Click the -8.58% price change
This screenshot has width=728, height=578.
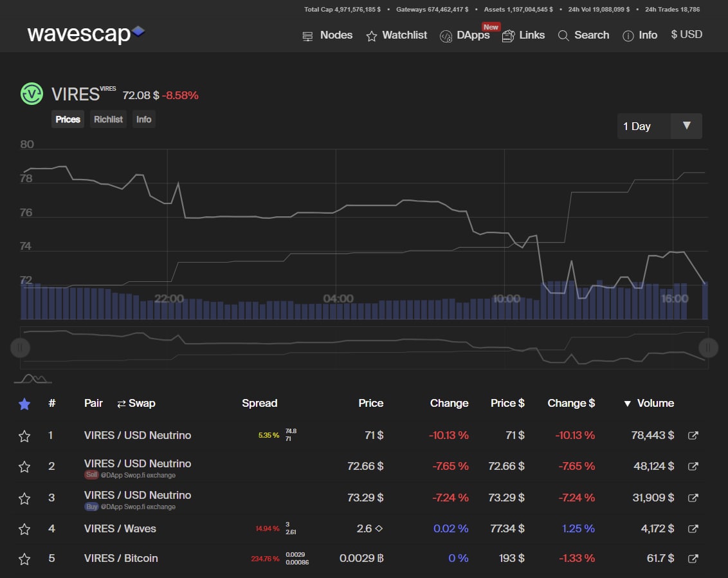[x=180, y=95]
